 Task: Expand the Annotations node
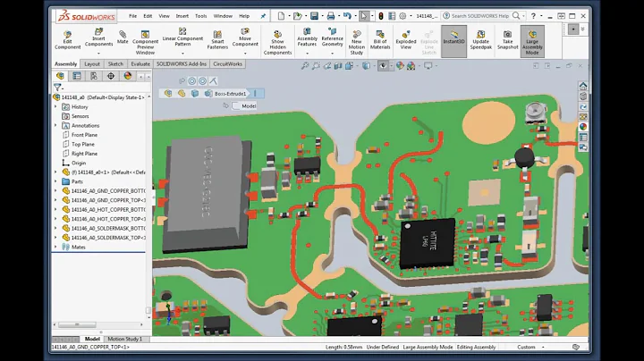click(x=55, y=125)
